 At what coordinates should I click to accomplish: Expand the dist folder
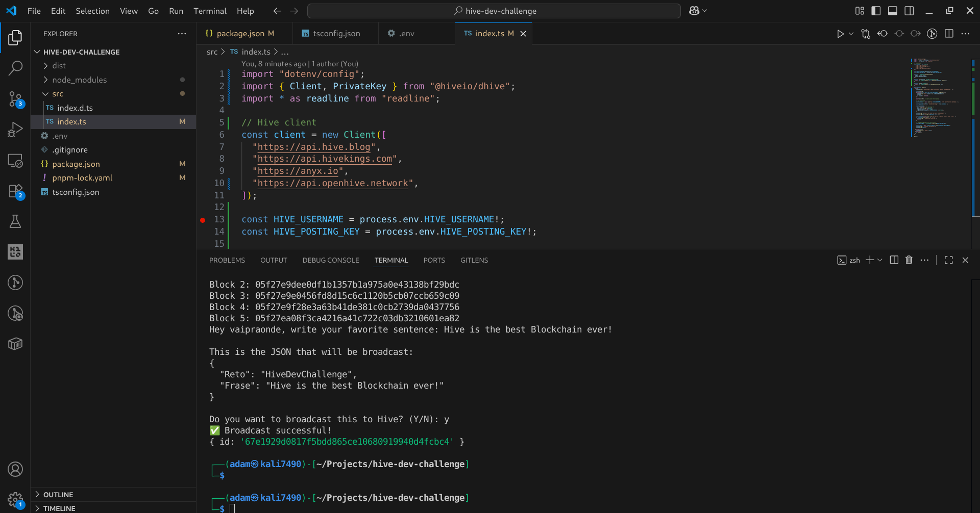[x=59, y=66]
